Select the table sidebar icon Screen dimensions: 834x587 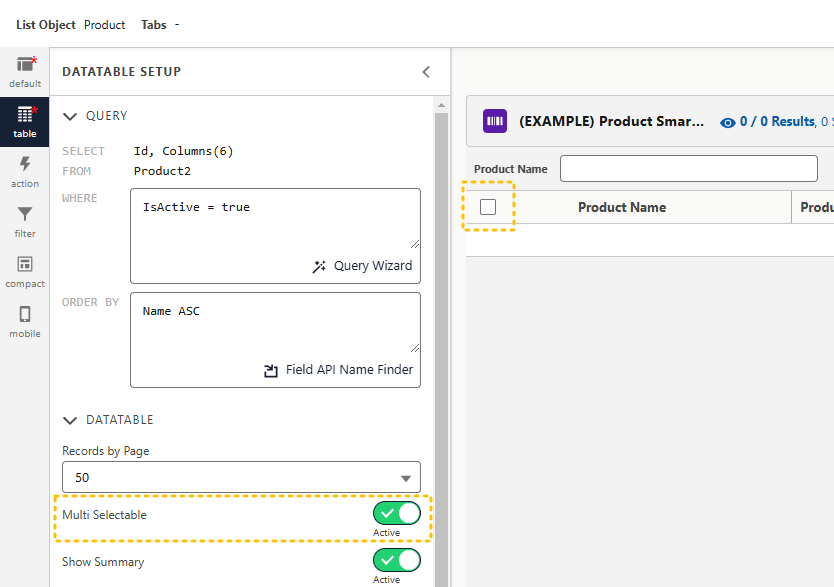[x=25, y=122]
